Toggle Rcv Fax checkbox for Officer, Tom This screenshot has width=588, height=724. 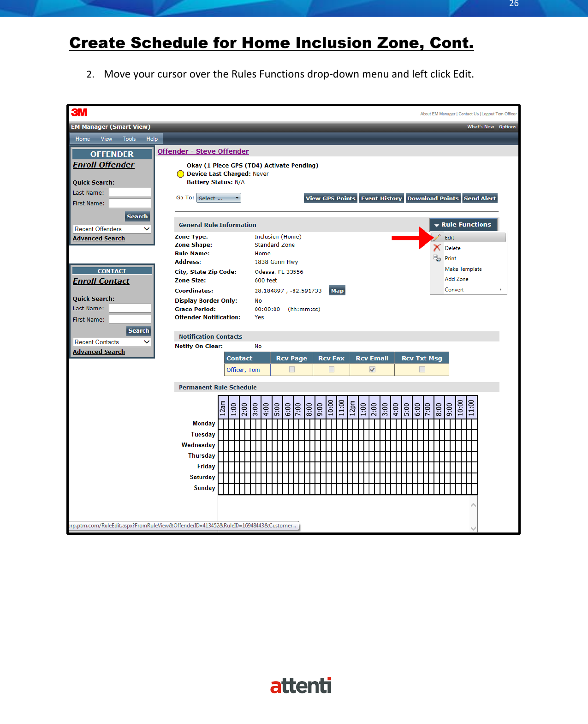pos(332,369)
